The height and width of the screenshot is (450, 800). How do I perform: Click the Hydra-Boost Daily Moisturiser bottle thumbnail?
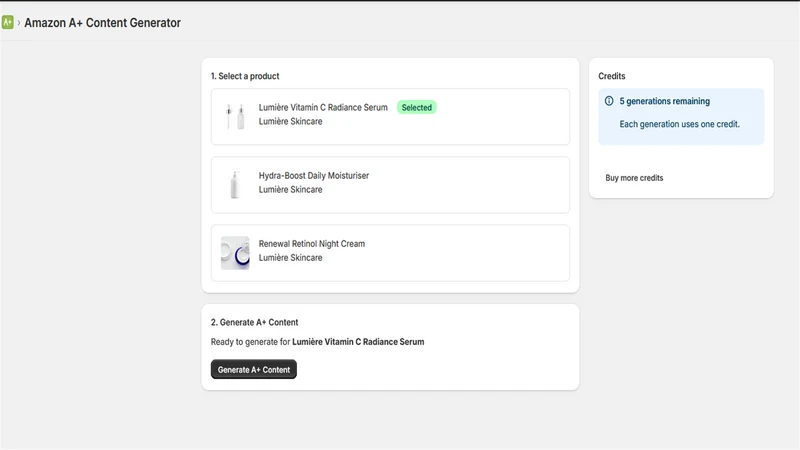click(x=235, y=185)
